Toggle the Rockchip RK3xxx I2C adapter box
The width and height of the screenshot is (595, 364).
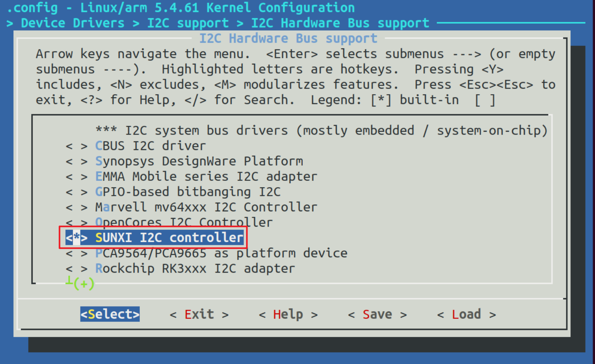point(76,269)
